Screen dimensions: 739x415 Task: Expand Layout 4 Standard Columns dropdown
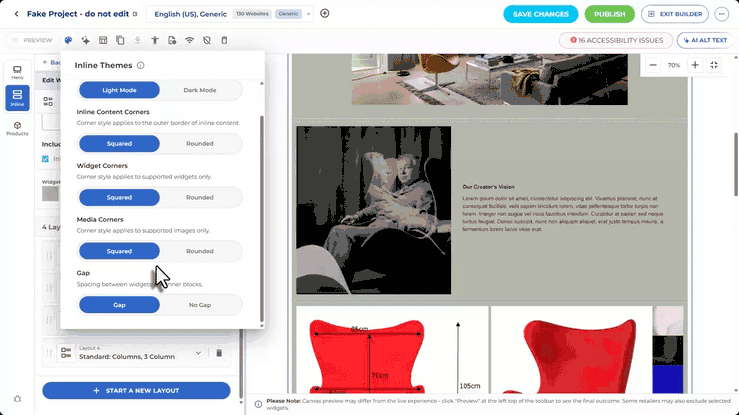(198, 353)
